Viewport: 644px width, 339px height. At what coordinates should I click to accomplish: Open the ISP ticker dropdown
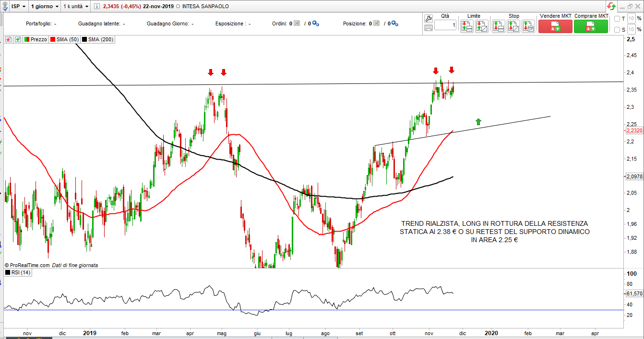(x=19, y=6)
